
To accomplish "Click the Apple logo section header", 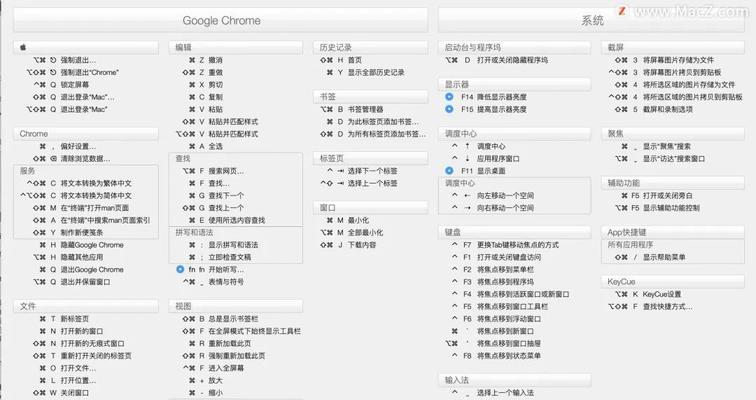I will click(86, 47).
